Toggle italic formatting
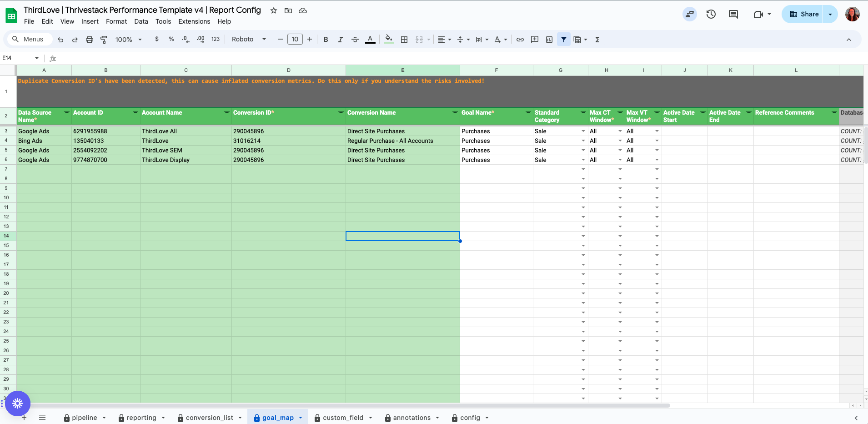This screenshot has height=424, width=868. tap(340, 40)
